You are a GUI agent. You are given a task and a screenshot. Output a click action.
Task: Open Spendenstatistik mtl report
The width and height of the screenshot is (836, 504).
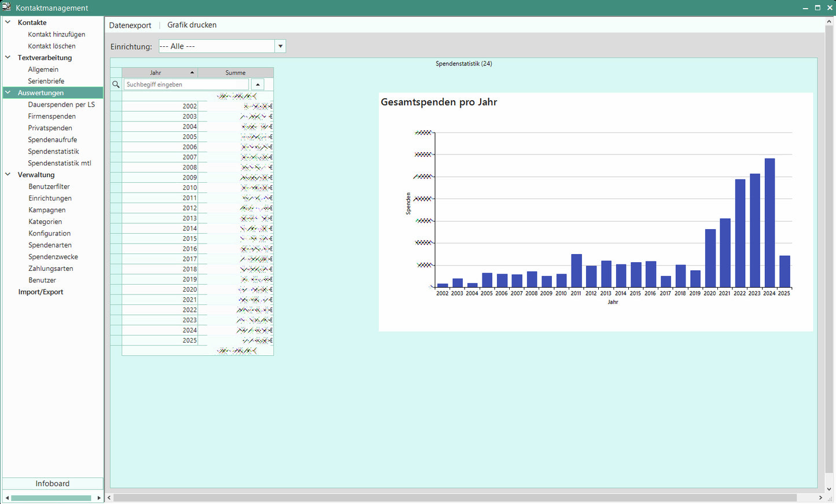59,163
